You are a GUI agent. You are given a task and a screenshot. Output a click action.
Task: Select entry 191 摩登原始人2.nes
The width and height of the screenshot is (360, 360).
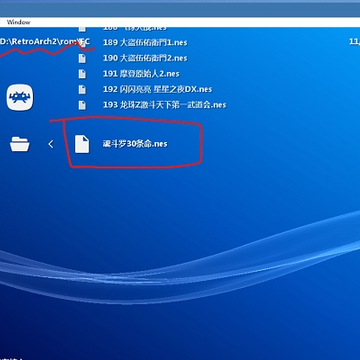pyautogui.click(x=141, y=74)
